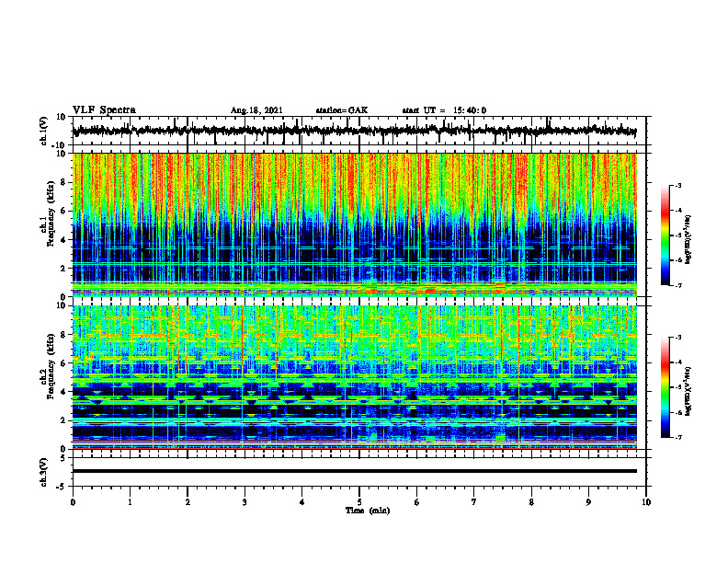
Task: Click the ch.1 spectrogram color scale bar
Action: coord(665,236)
